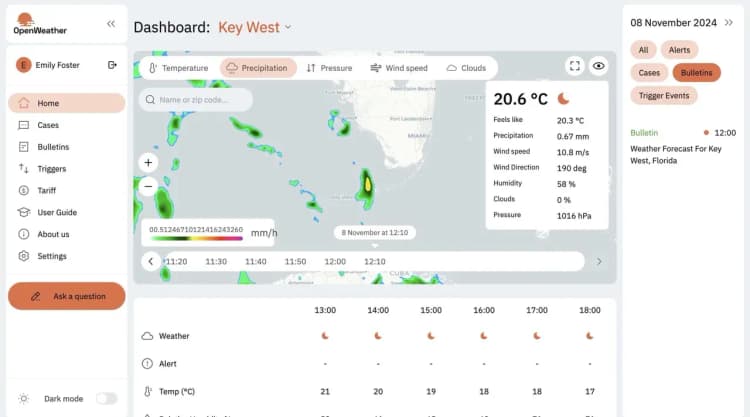Select the Temperature map layer tab

coord(178,68)
